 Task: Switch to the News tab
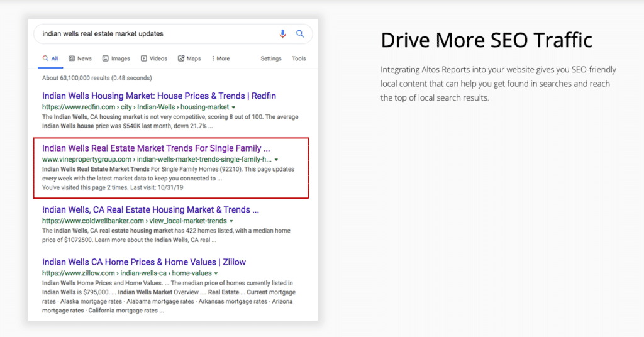point(80,58)
